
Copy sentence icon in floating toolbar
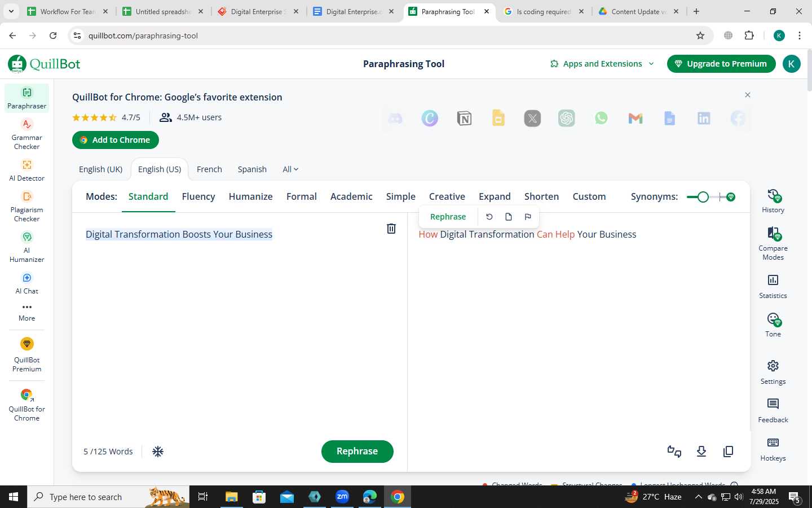coord(509,217)
